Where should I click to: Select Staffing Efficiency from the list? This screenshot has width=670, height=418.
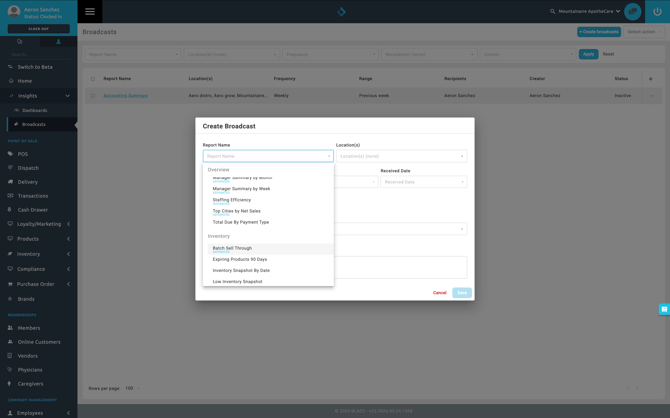[232, 200]
